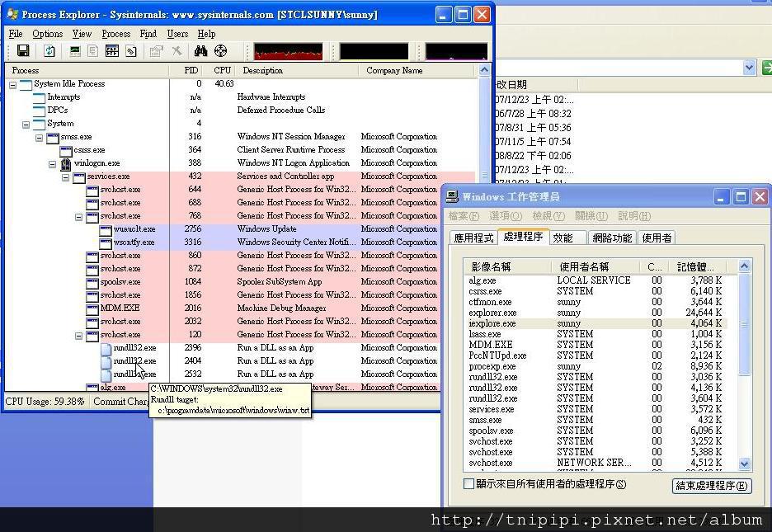Click the smss.exe process icon
This screenshot has height=532, width=772.
[53, 137]
